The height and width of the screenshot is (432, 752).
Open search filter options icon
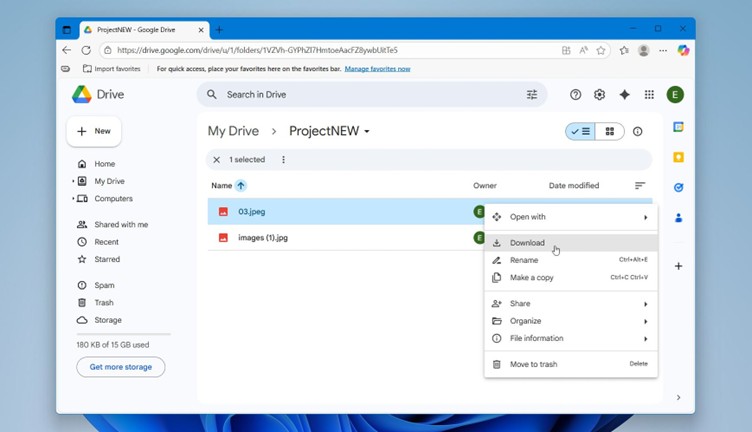click(532, 95)
